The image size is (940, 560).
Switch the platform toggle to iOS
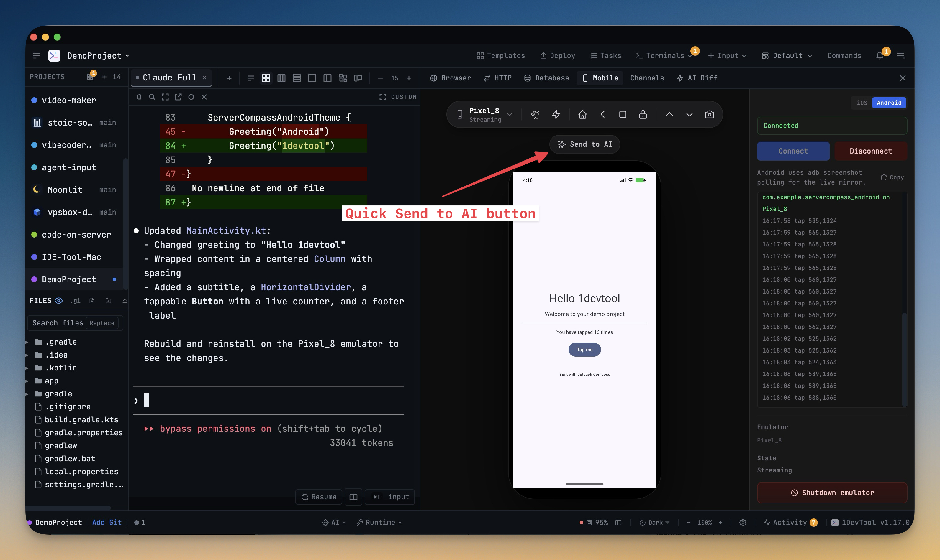point(862,103)
